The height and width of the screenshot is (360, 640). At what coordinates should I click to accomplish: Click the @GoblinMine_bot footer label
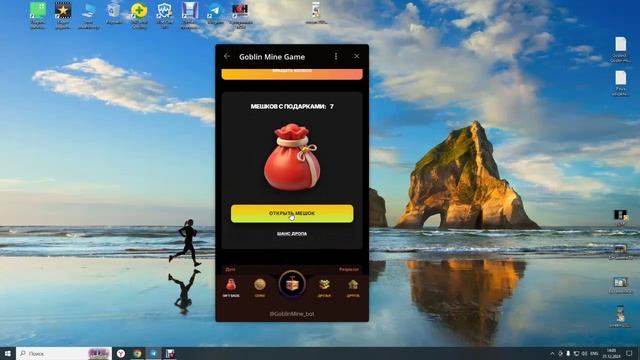(292, 314)
